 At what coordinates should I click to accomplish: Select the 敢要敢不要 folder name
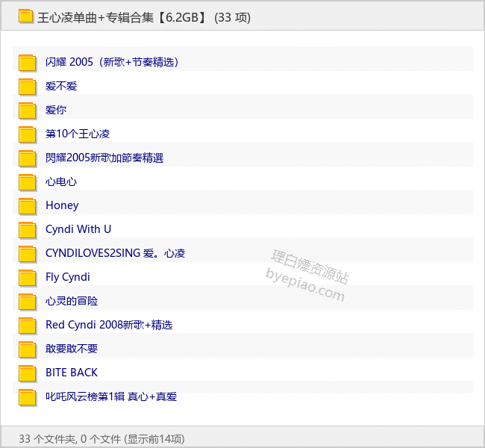pos(72,349)
